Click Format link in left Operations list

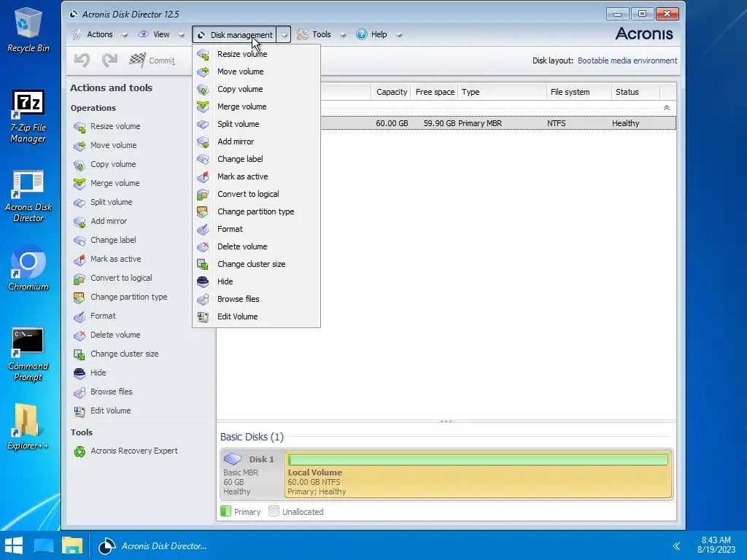click(x=103, y=316)
